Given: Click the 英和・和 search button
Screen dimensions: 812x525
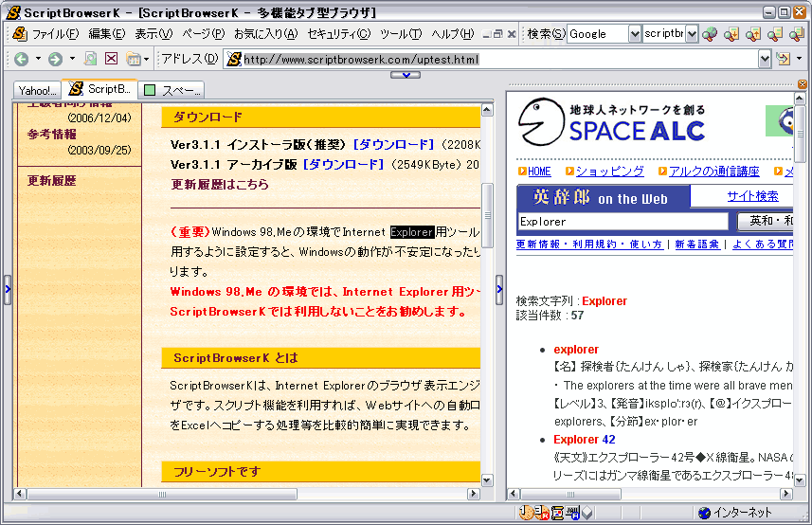Looking at the screenshot, I should 766,221.
